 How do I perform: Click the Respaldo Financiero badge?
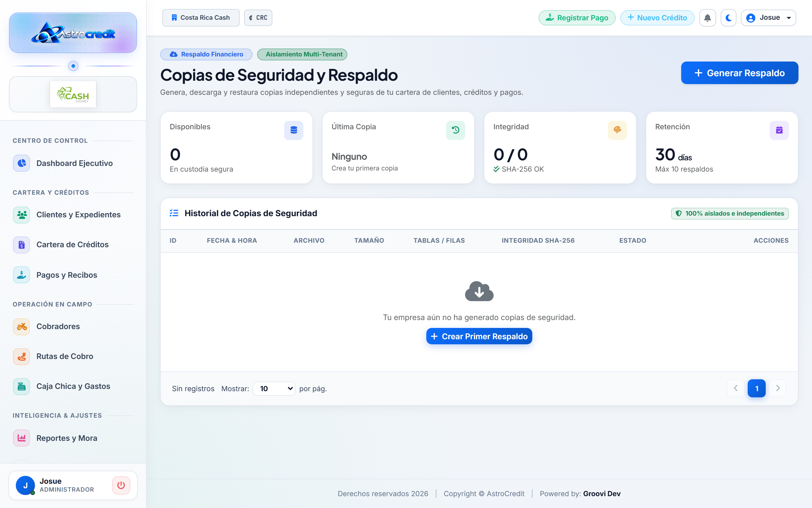click(x=206, y=54)
